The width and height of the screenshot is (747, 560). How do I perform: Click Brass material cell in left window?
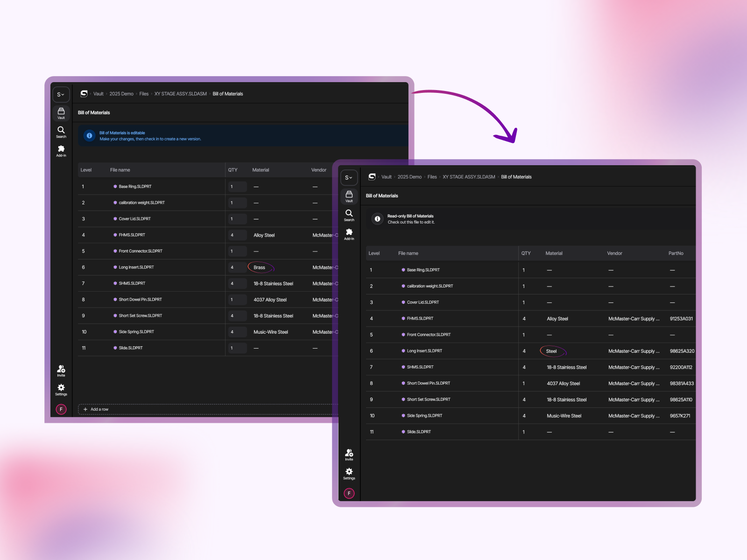click(260, 267)
